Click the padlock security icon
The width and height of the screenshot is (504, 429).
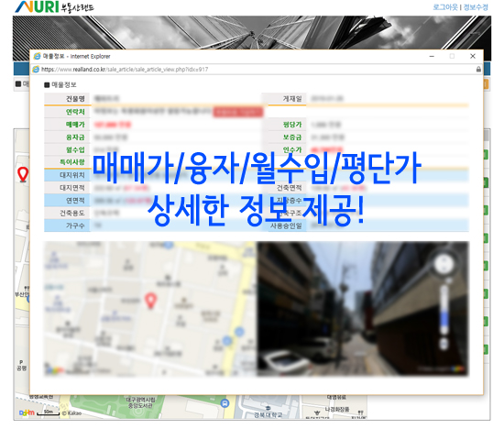click(478, 70)
